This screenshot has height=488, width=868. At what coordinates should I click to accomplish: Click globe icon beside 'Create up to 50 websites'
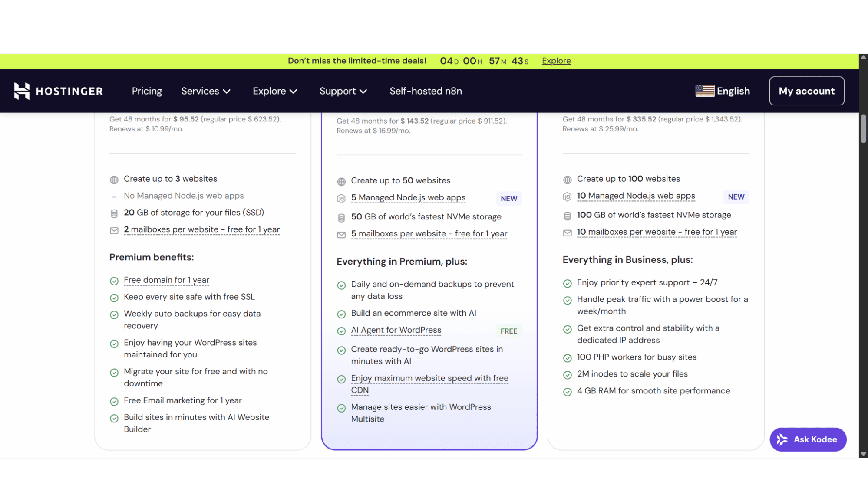341,181
